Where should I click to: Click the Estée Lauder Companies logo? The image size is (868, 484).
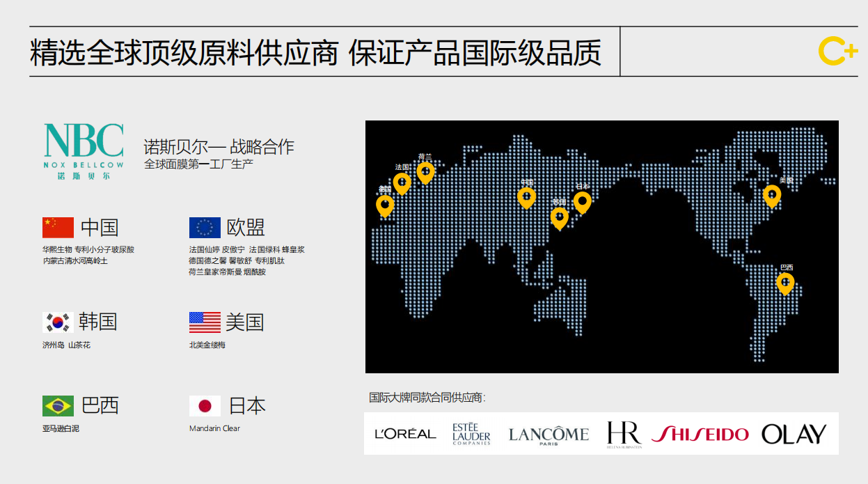pyautogui.click(x=471, y=434)
